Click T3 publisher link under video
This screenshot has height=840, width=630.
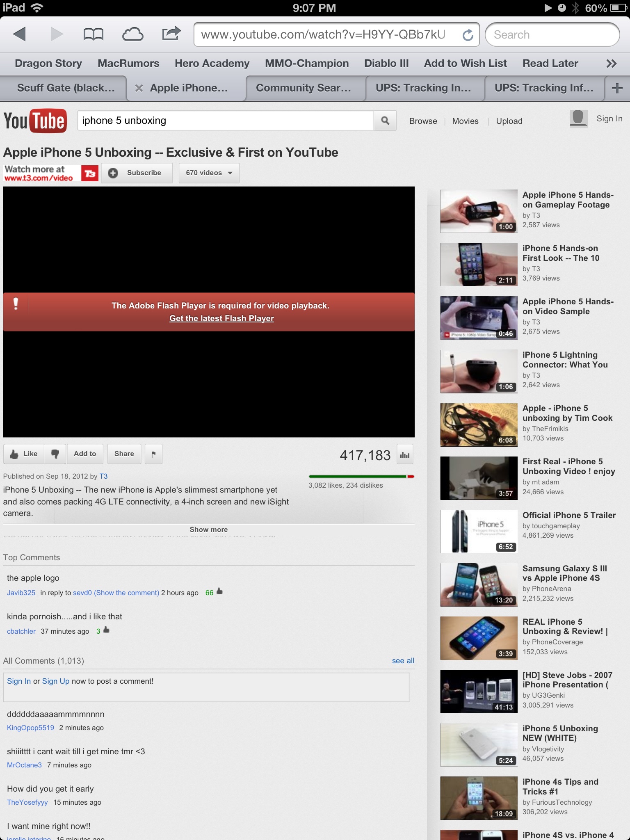click(x=103, y=476)
